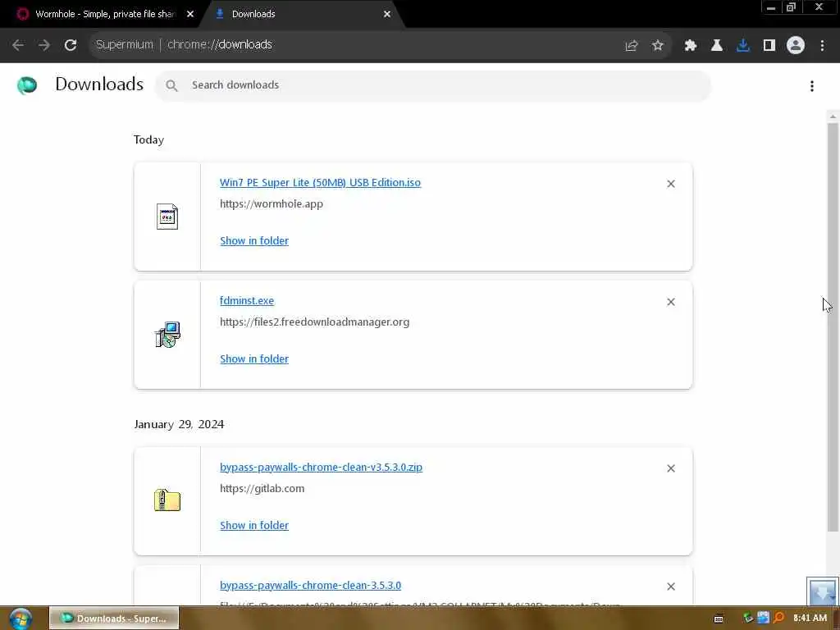The image size is (840, 630).
Task: Toggle the side panel icon
Action: pos(769,46)
